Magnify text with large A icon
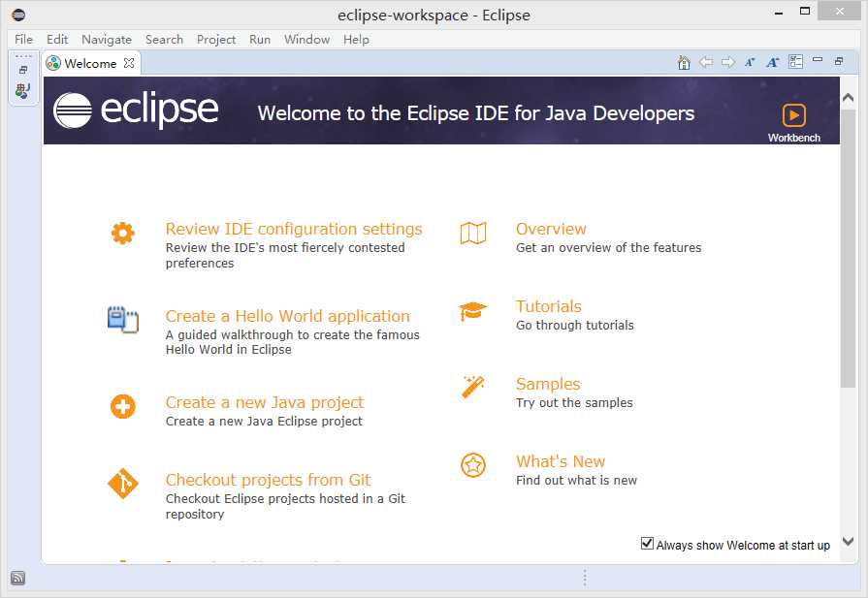This screenshot has width=868, height=598. tap(772, 62)
